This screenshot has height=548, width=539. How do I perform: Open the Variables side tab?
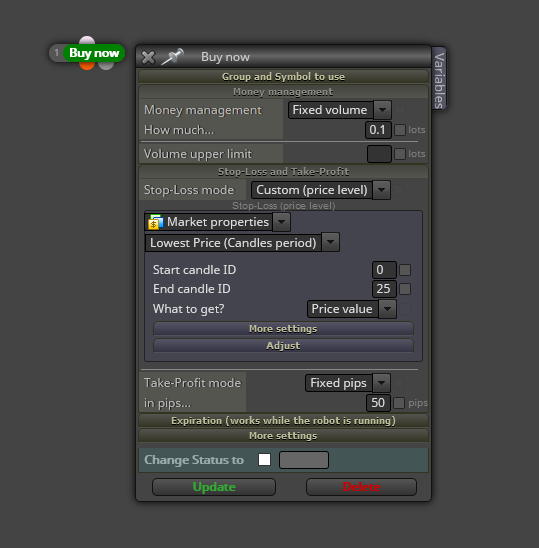pos(439,79)
